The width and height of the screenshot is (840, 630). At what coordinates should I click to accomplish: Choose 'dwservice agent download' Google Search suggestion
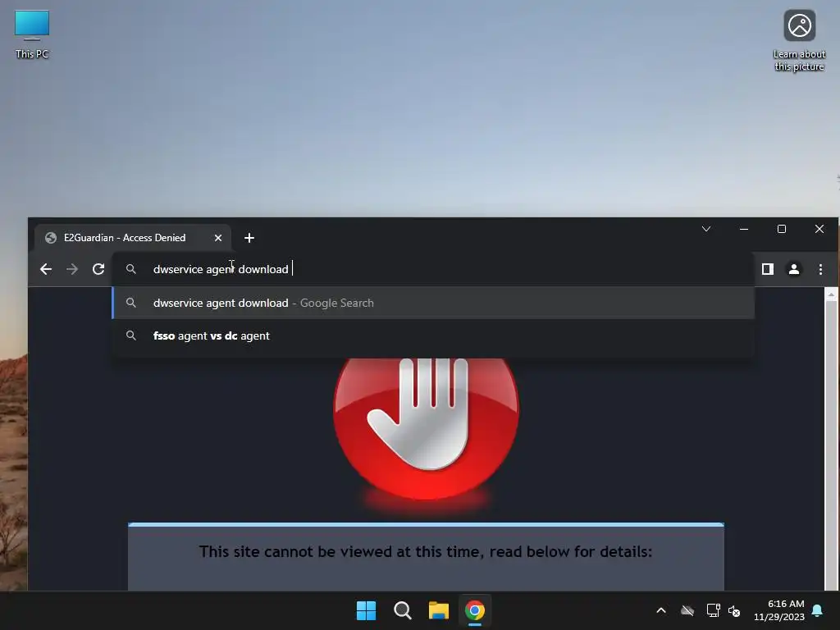point(433,303)
